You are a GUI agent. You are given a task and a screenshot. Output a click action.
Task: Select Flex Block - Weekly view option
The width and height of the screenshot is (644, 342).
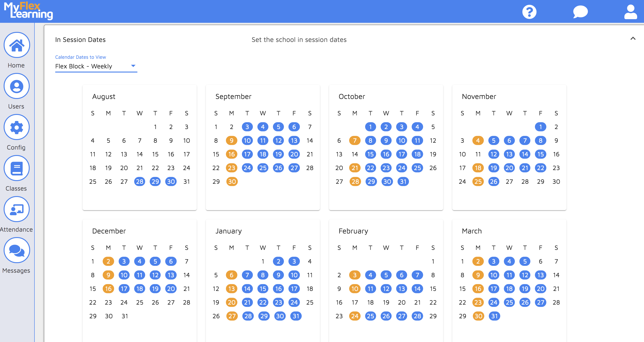96,66
